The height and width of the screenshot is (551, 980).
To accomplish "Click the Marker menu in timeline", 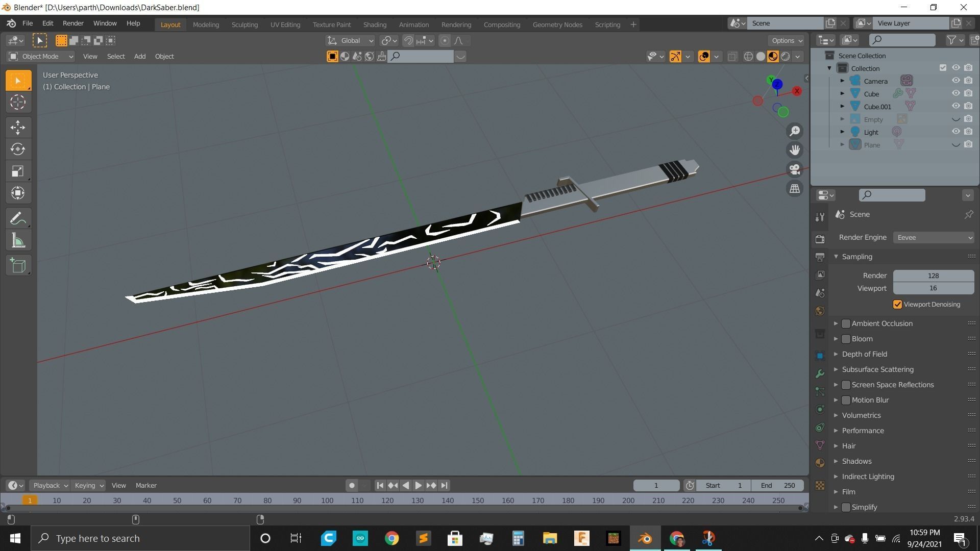I will coord(146,486).
